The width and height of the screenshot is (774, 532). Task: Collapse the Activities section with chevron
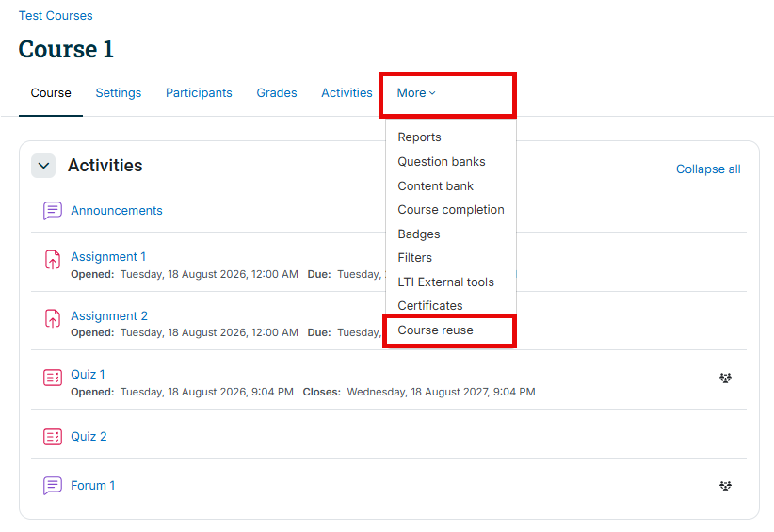(43, 166)
